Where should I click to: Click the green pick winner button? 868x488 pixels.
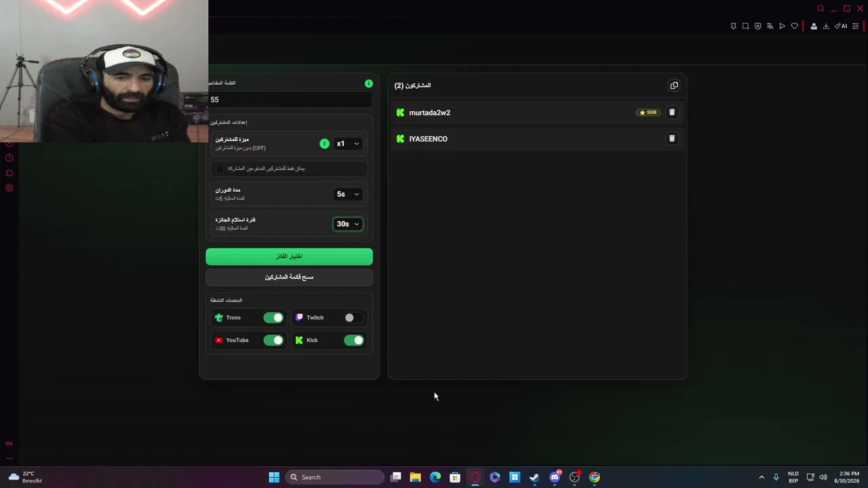click(289, 256)
